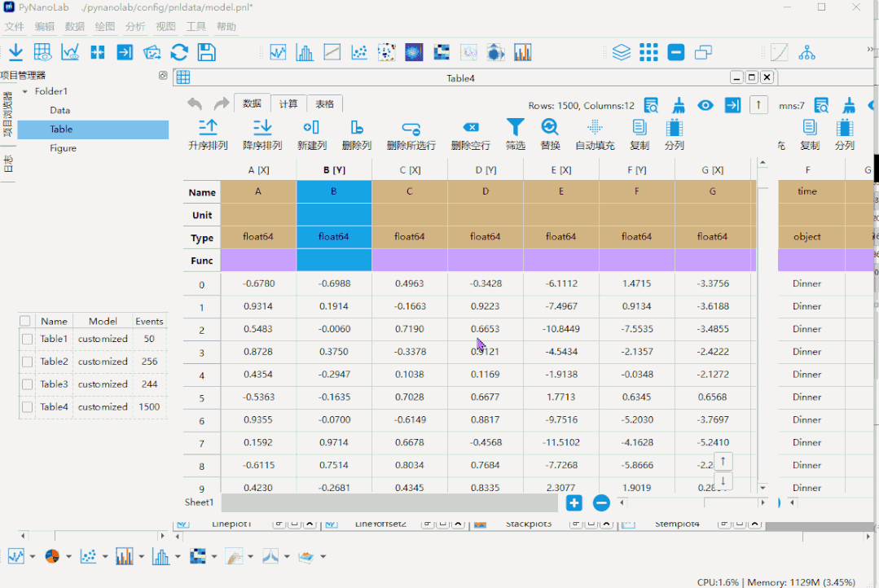Image resolution: width=879 pixels, height=588 pixels.
Task: Open dropdown arrow next to bottom scatter icon
Action: click(105, 556)
